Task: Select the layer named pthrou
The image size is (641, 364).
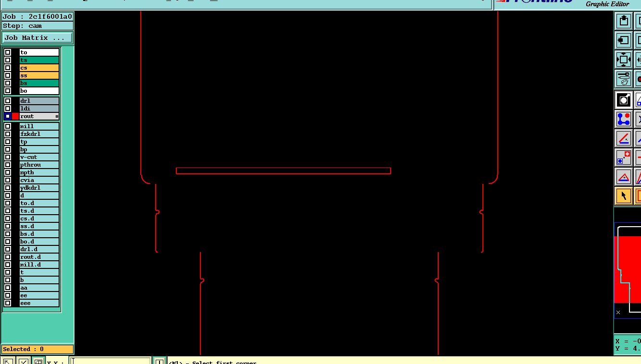Action: (x=39, y=165)
